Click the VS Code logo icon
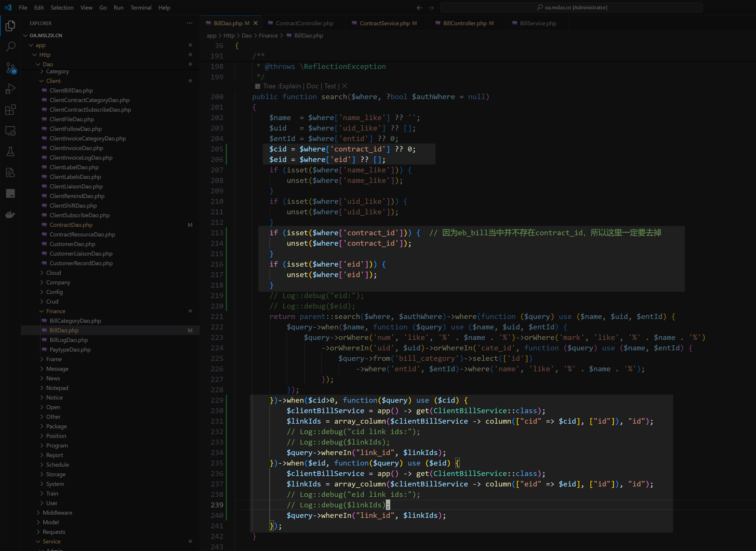 point(8,7)
